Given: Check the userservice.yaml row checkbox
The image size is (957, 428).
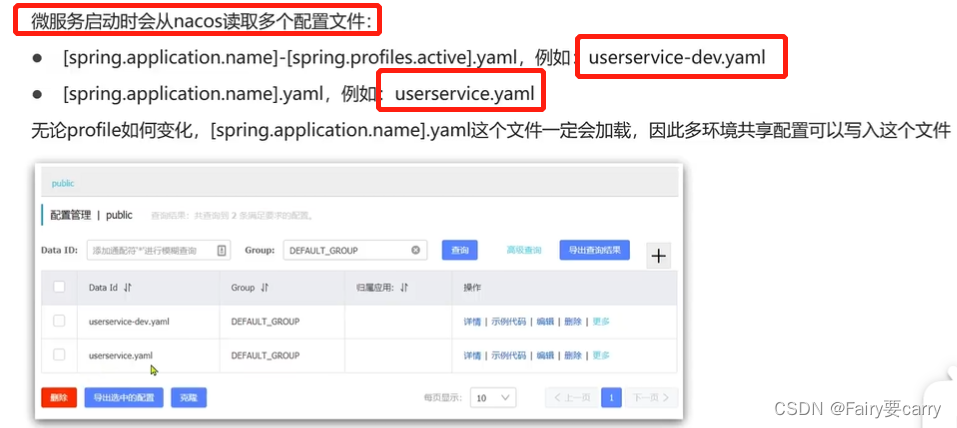Looking at the screenshot, I should click(59, 355).
